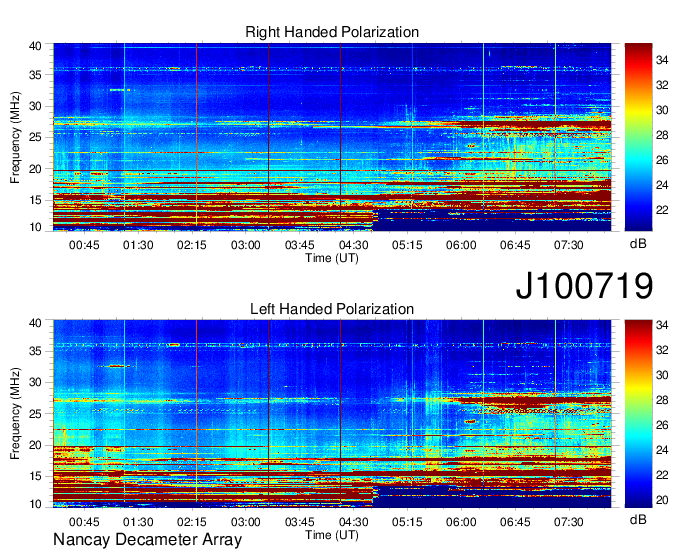The width and height of the screenshot is (680, 552).
Task: Click the 'Right Handed Polarization' plot title
Action: [332, 32]
